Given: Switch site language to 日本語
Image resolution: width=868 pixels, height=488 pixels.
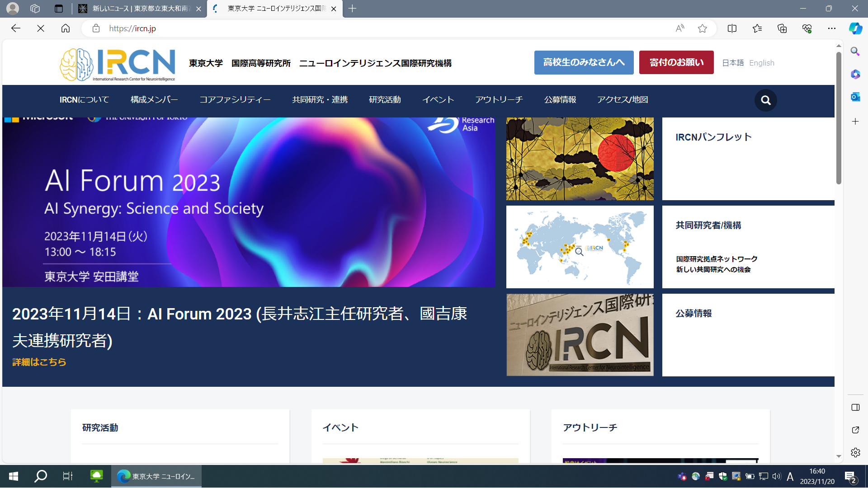Looking at the screenshot, I should tap(733, 63).
